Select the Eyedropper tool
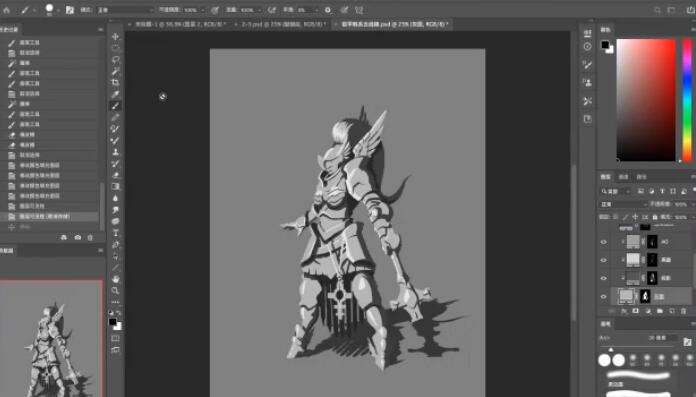 pos(115,94)
